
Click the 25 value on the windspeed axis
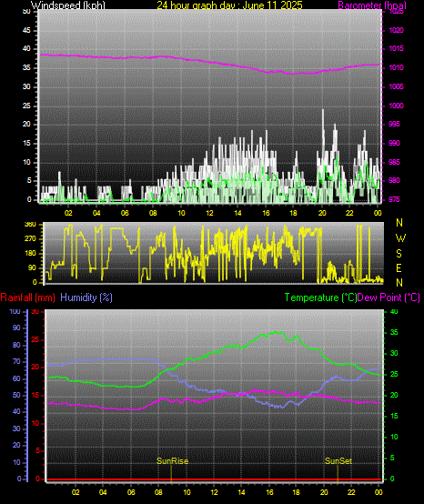pos(26,106)
